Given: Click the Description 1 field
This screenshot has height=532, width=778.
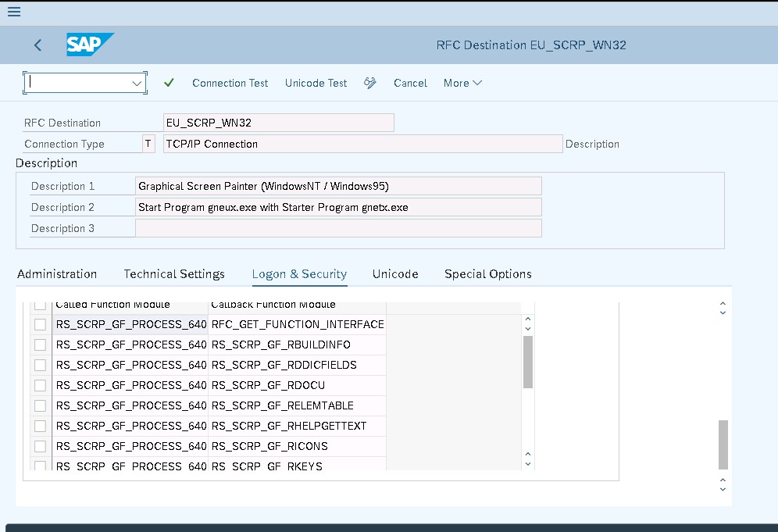Looking at the screenshot, I should point(338,186).
